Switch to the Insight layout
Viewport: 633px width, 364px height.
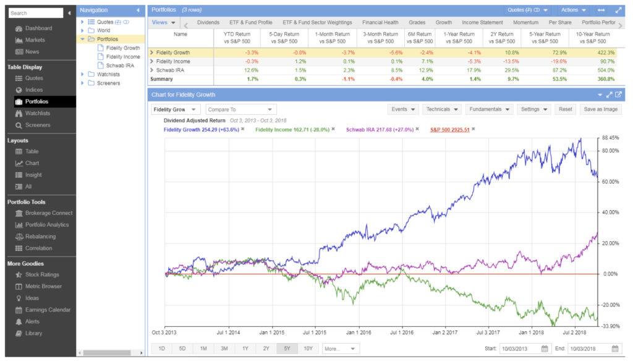click(x=28, y=175)
